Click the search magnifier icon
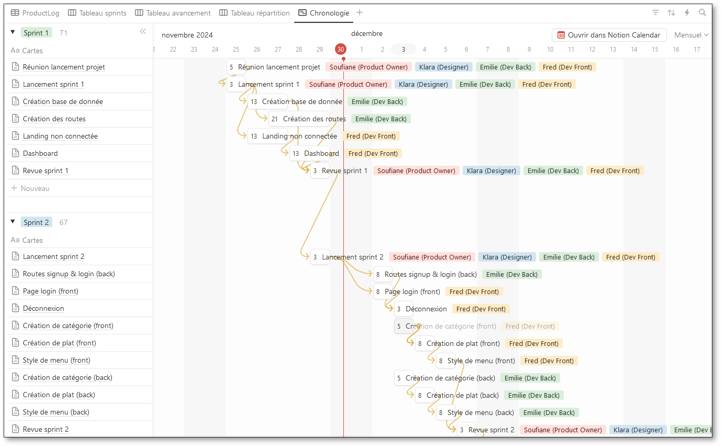The width and height of the screenshot is (721, 446). (703, 13)
